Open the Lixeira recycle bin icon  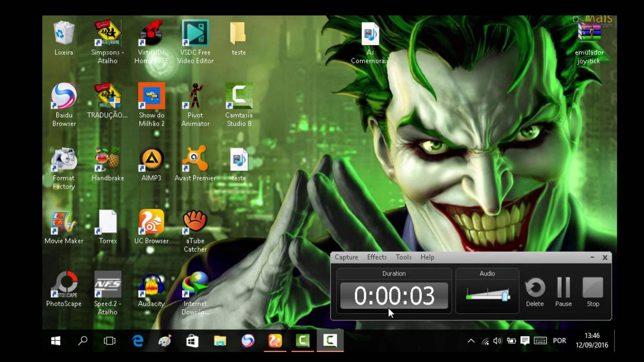coord(64,39)
